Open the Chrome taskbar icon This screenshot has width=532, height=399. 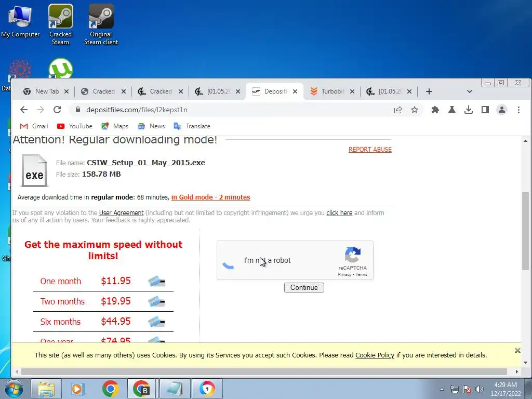pyautogui.click(x=110, y=389)
